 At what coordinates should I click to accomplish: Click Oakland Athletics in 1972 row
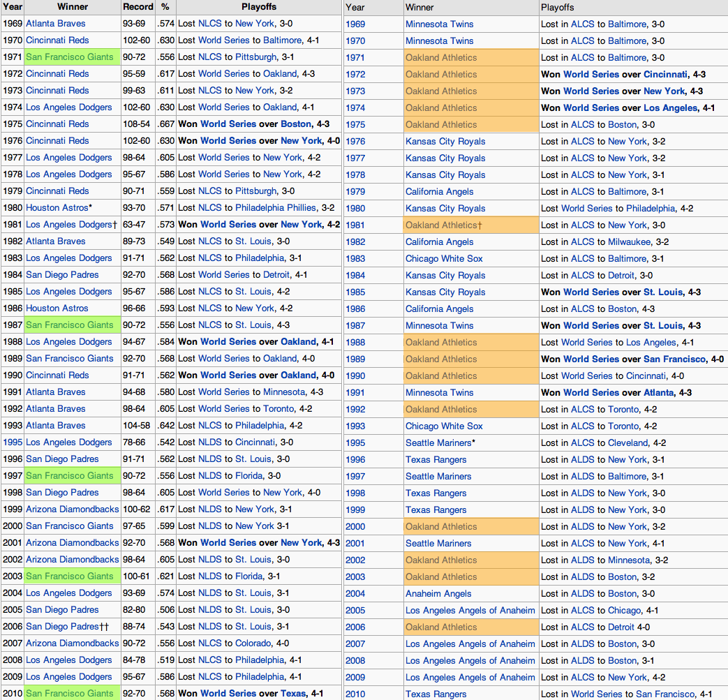(441, 74)
